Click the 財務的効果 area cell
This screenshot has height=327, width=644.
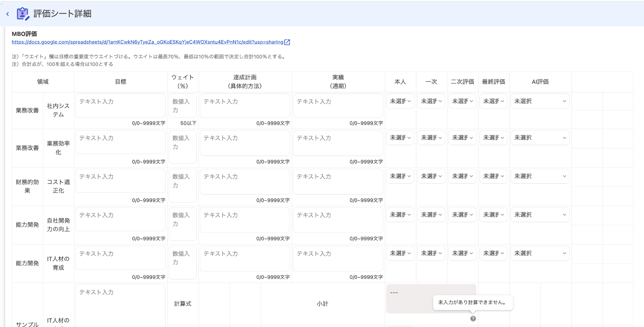(x=27, y=186)
